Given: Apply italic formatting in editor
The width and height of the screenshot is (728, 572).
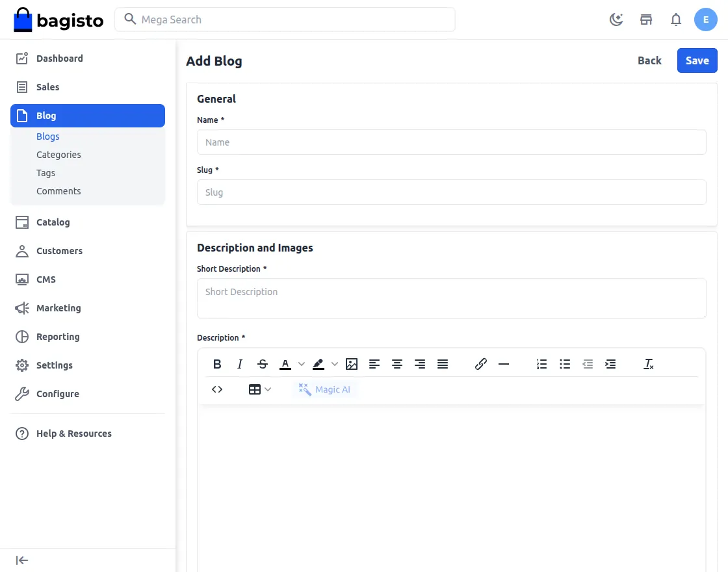Looking at the screenshot, I should (240, 364).
